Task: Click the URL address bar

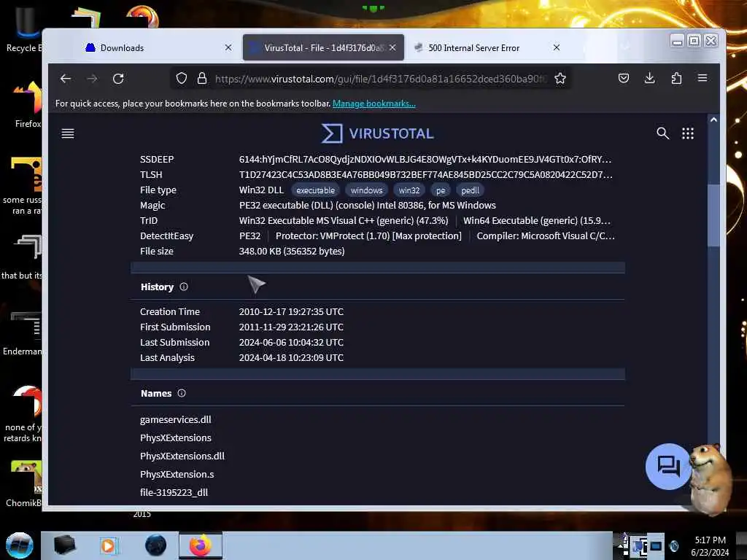Action: 380,79
